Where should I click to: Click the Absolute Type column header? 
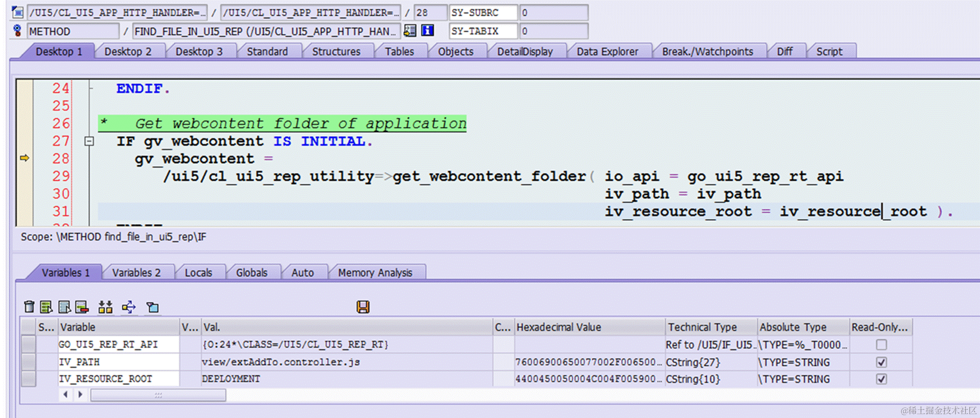point(803,327)
